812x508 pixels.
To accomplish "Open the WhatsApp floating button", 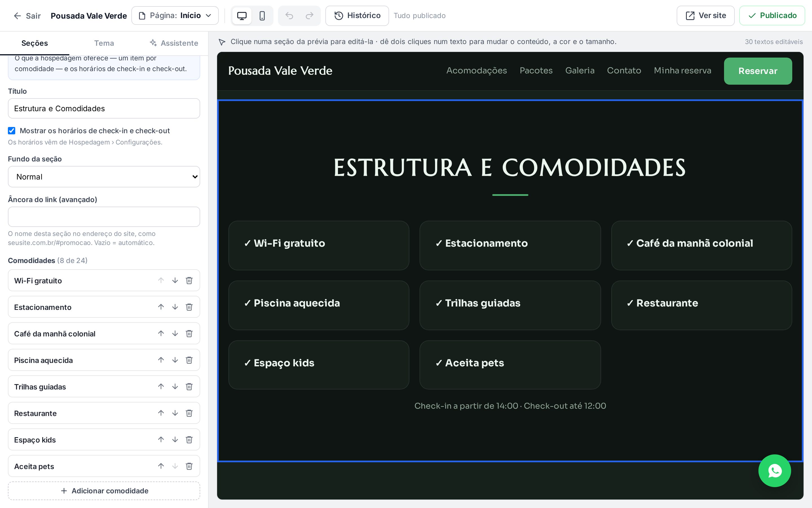I will (775, 470).
